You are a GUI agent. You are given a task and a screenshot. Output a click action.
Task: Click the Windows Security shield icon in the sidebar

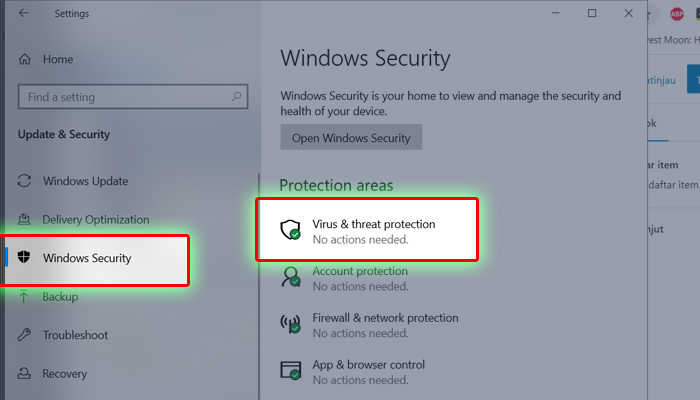[24, 257]
